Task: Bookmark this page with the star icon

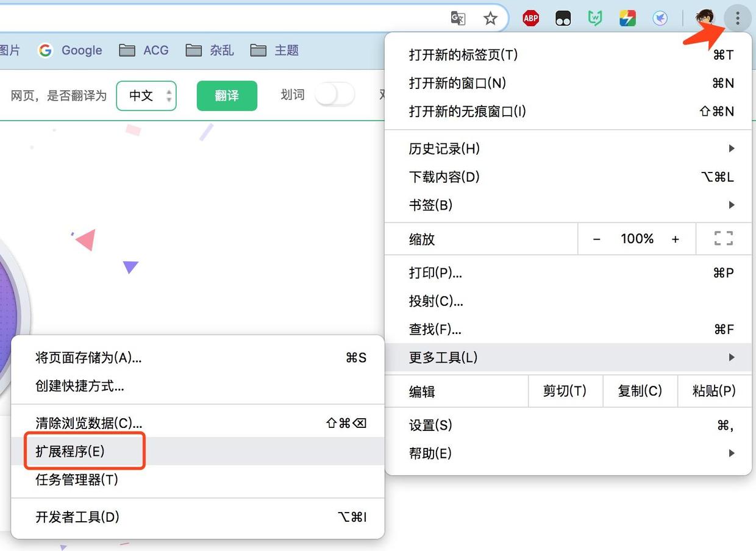Action: click(490, 19)
